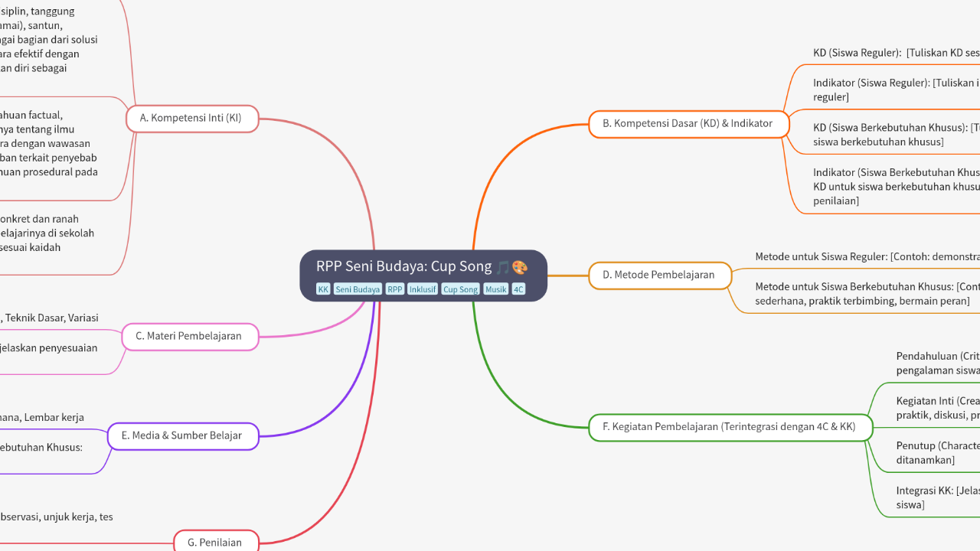Select node E. Media & Sumber Belajar
This screenshot has width=980, height=551.
coord(183,436)
